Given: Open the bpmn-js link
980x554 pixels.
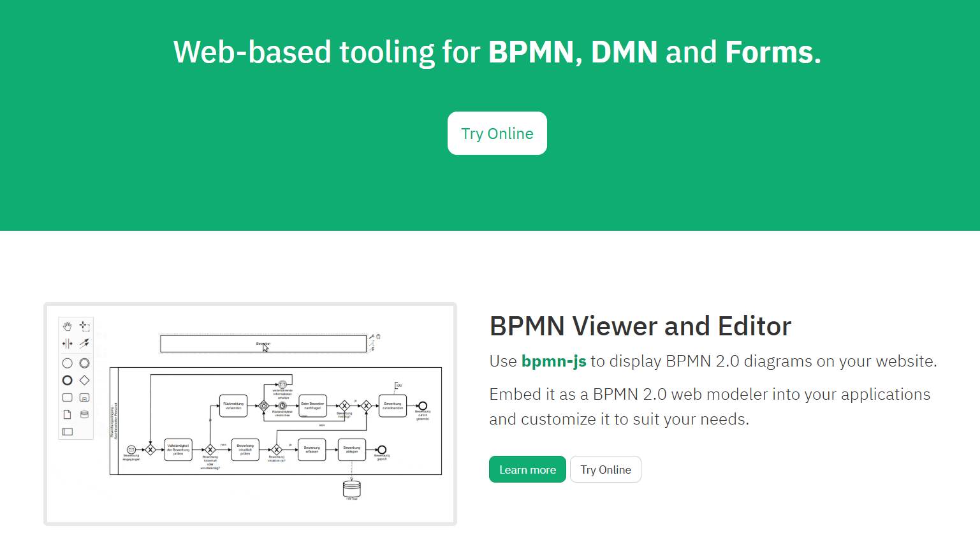Looking at the screenshot, I should pyautogui.click(x=553, y=361).
